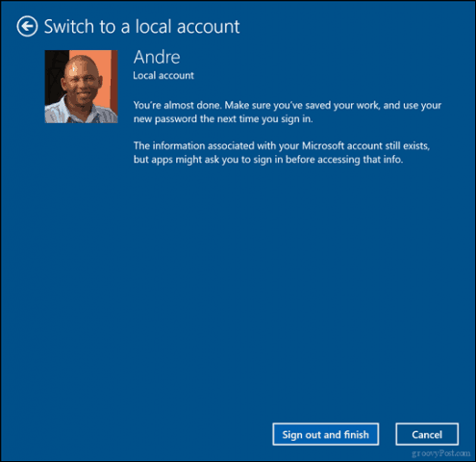476x462 pixels.
Task: Click the Microsoft account information paragraph
Action: coord(282,152)
